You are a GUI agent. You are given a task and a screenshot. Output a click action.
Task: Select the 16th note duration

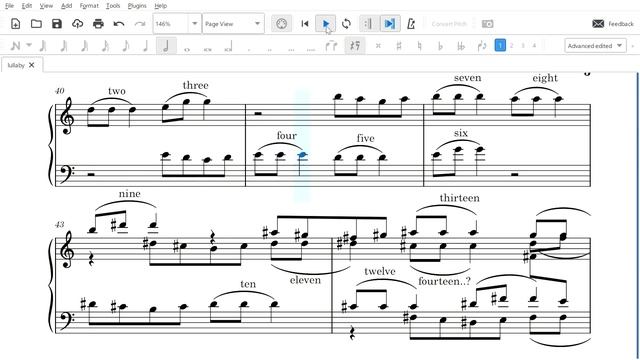click(x=105, y=45)
